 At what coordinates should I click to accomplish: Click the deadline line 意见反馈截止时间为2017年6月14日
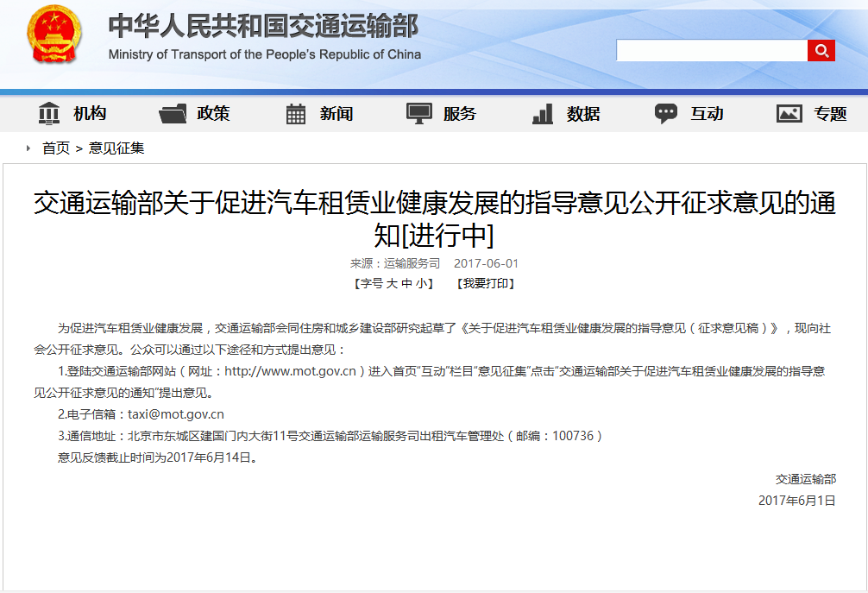tap(157, 457)
